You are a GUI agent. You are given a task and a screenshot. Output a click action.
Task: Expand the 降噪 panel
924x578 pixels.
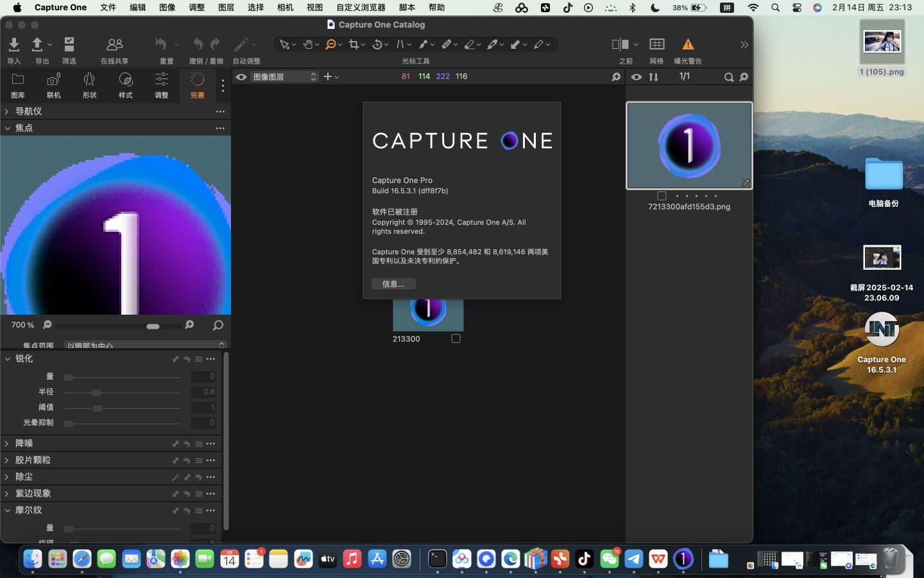point(7,443)
